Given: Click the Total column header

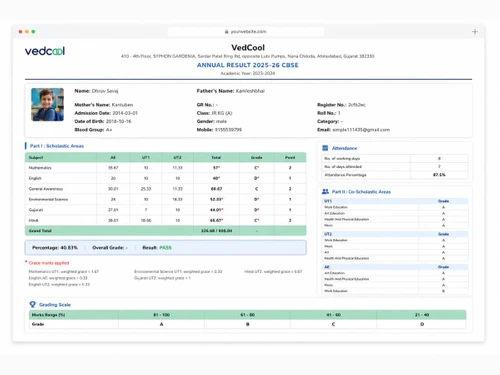Looking at the screenshot, I should point(216,157).
